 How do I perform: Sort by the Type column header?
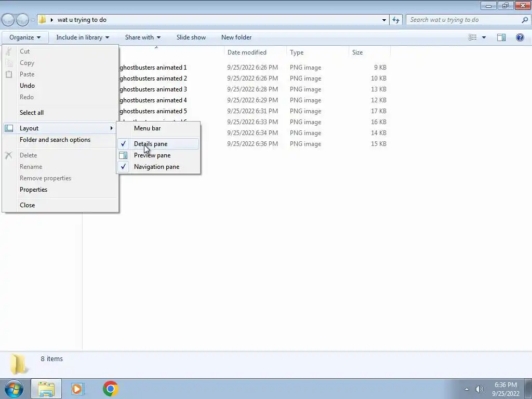click(x=317, y=52)
